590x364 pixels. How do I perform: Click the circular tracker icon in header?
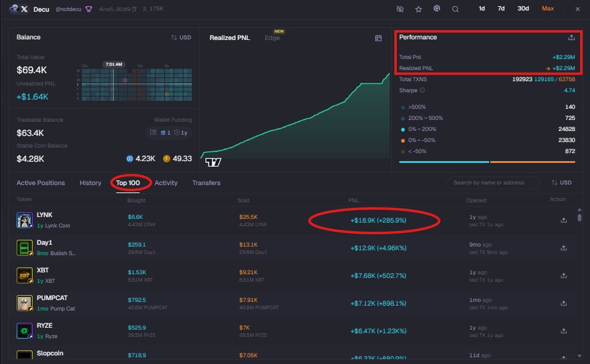(x=437, y=8)
